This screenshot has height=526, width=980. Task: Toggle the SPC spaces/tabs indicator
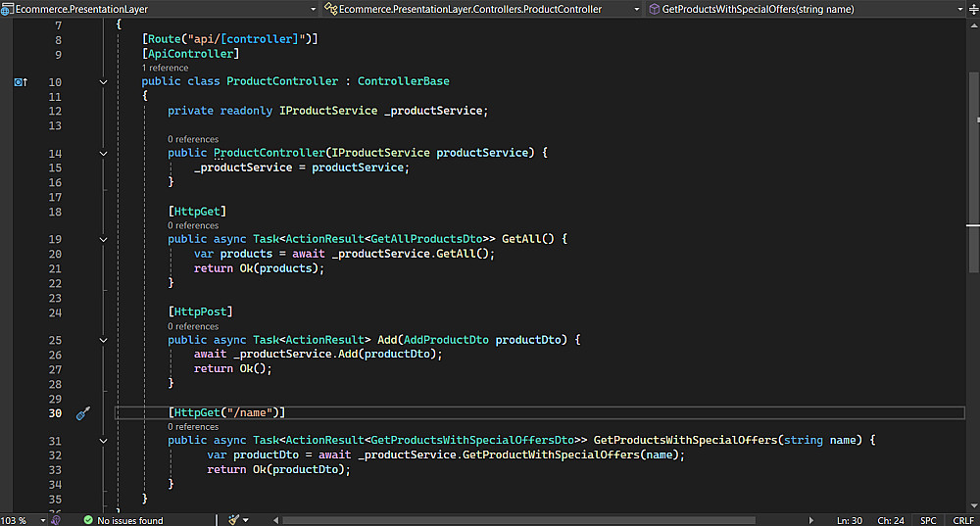coord(928,520)
